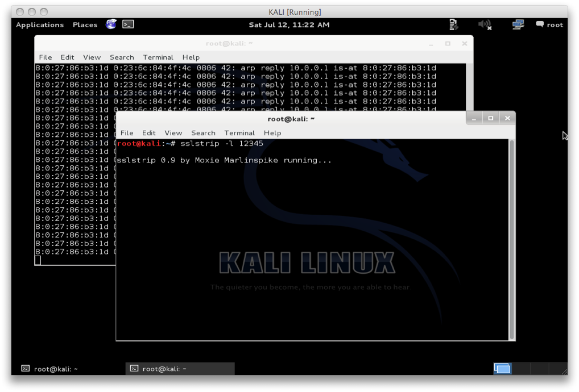Minimize the background arp terminal window
The height and width of the screenshot is (392, 579).
[431, 44]
